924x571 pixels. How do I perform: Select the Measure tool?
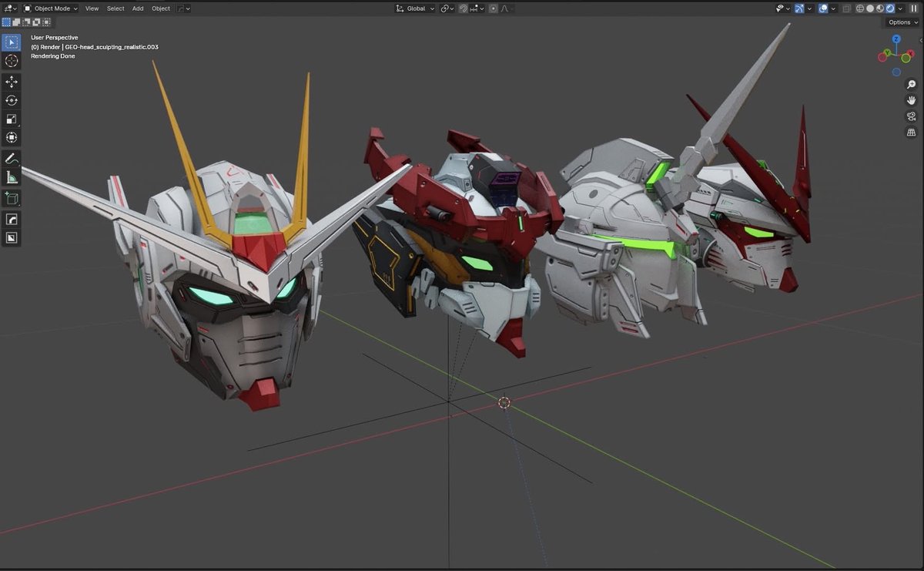(12, 178)
